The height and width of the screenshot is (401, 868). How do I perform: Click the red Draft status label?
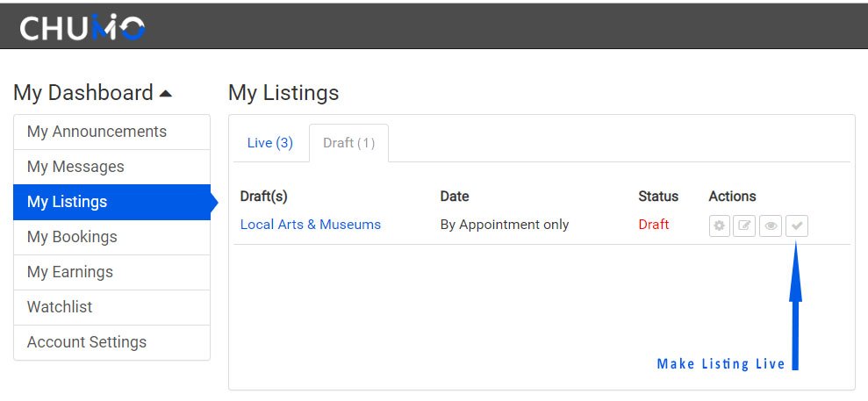click(x=654, y=225)
